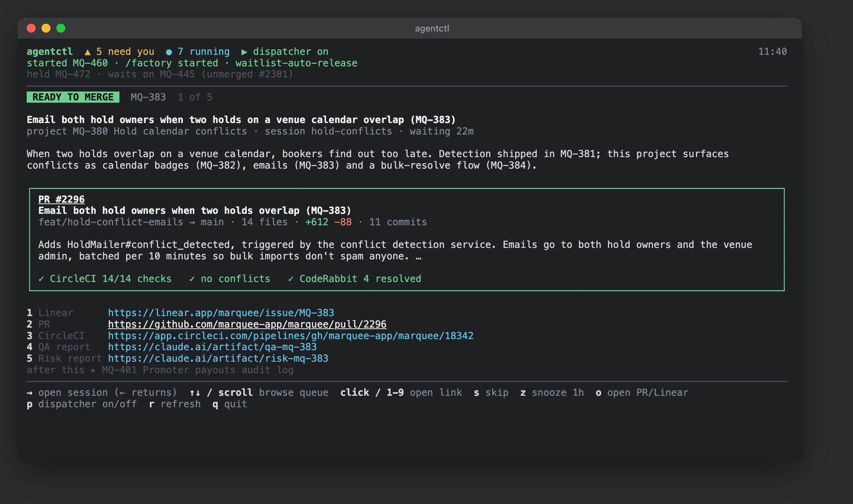
Task: Click the '1 Linear' row label
Action: click(x=50, y=313)
